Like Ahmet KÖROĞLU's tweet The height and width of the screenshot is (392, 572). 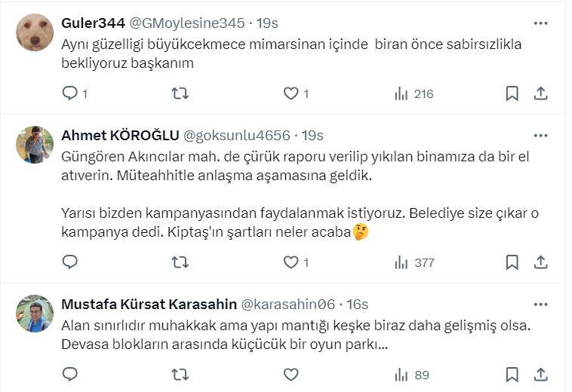pos(291,262)
